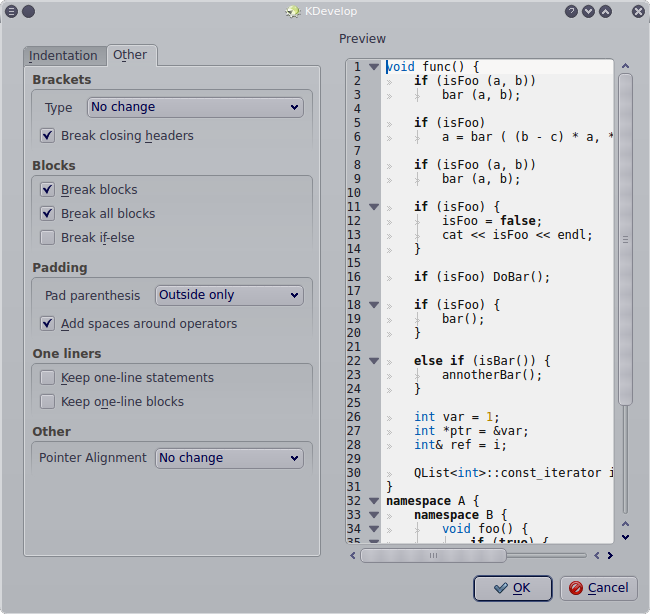Switch to the Indentation tab
Image resolution: width=650 pixels, height=614 pixels.
coord(65,56)
